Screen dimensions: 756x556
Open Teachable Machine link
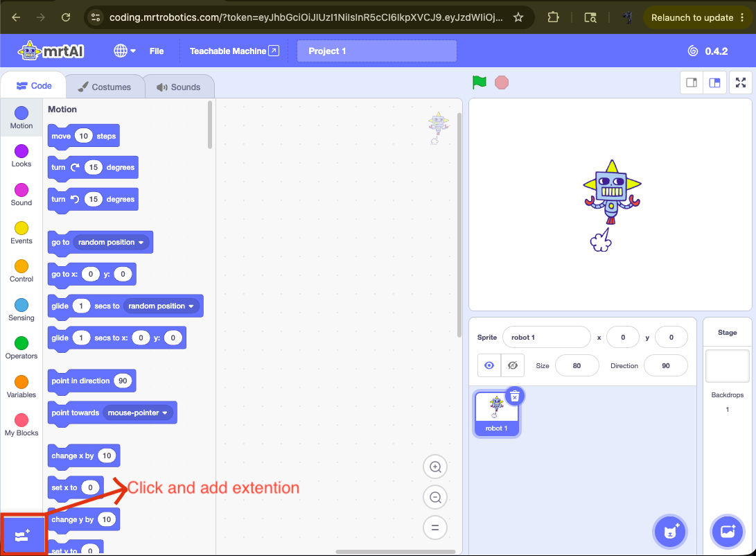coord(234,51)
